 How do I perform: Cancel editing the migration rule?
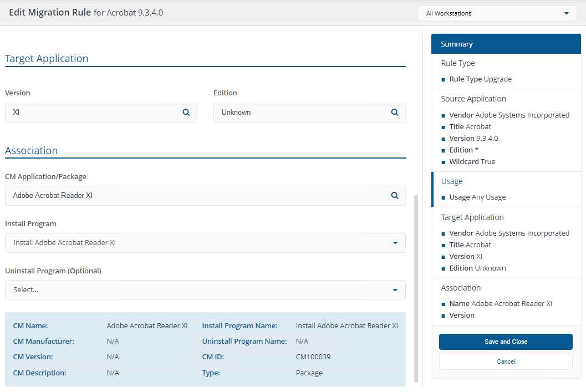pos(506,362)
